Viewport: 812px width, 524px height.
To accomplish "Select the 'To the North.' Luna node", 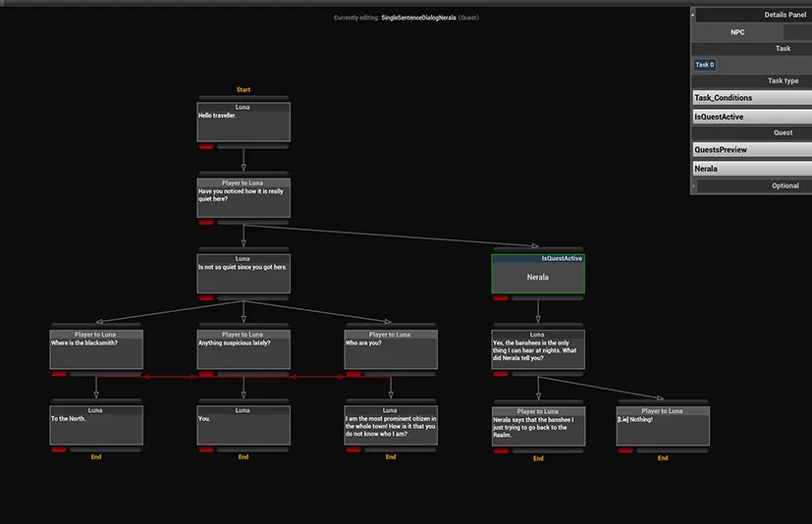I will point(96,425).
